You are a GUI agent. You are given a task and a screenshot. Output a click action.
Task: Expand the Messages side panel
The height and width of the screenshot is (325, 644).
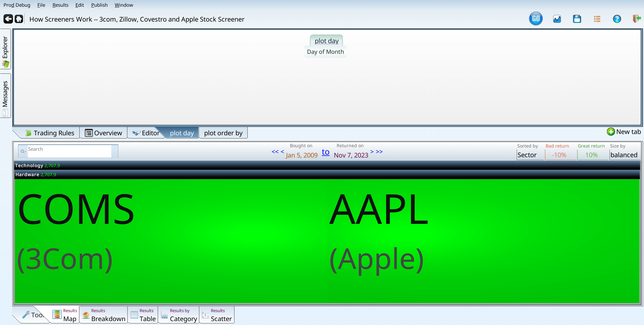(5, 95)
